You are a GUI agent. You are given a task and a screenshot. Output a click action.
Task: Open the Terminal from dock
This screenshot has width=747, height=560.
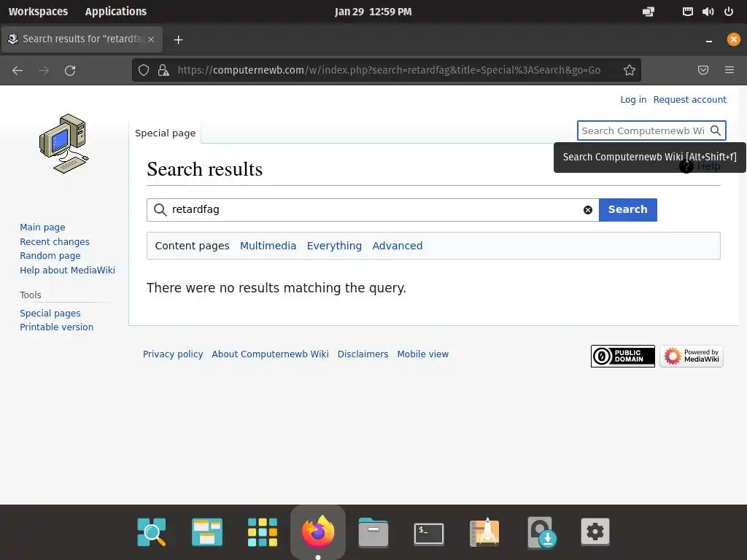point(429,533)
